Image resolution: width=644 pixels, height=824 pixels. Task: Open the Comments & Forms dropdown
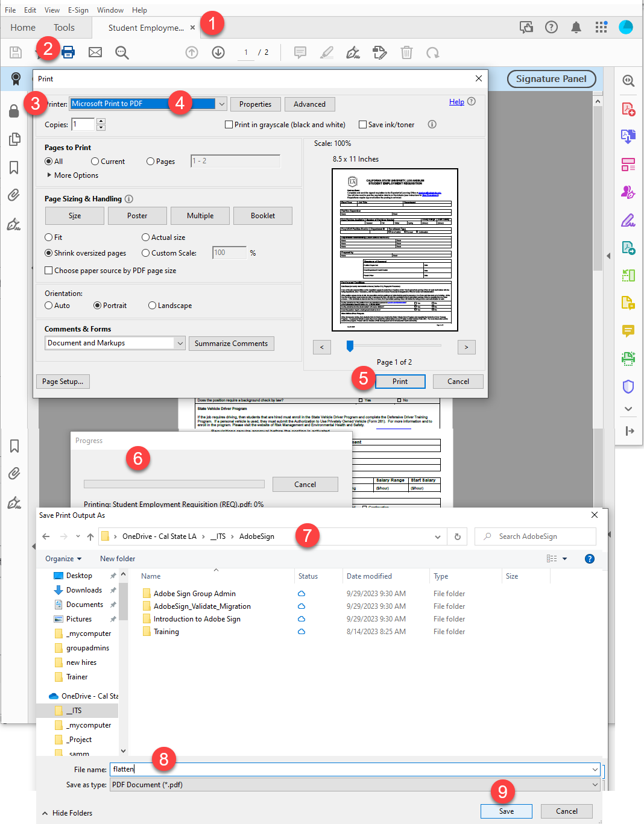[x=180, y=342]
